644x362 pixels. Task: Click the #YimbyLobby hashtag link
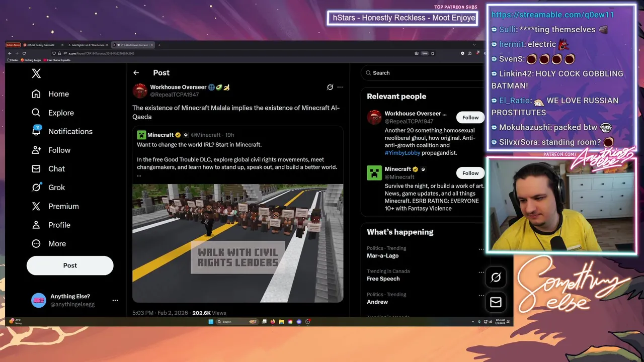click(x=402, y=153)
